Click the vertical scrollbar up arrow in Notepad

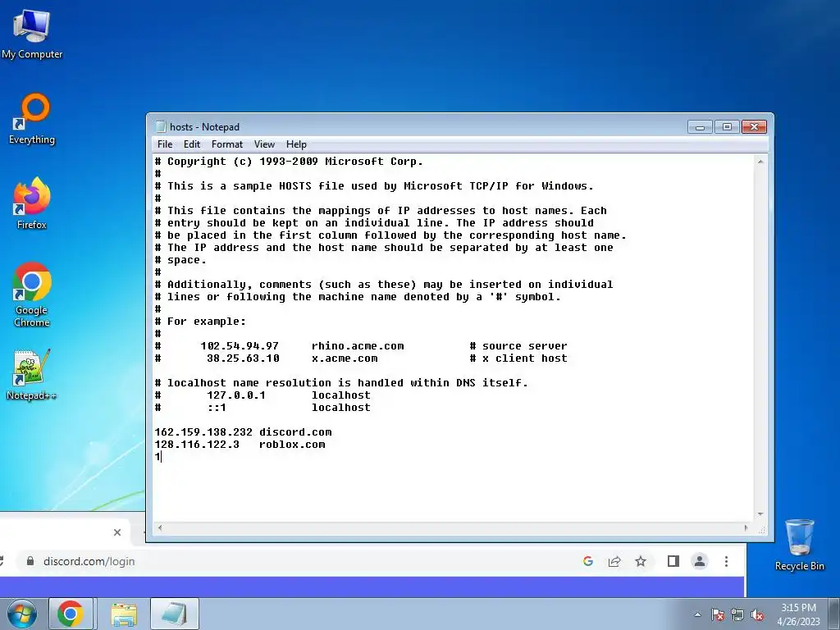point(760,162)
